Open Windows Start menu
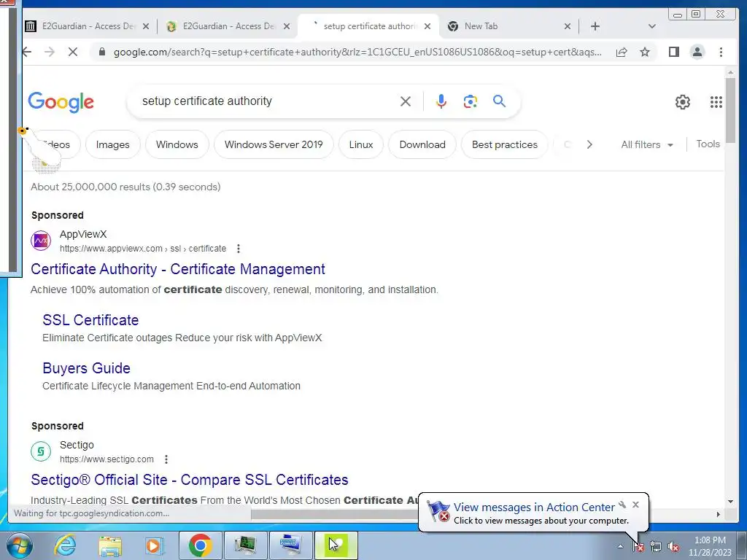The height and width of the screenshot is (560, 747). [x=20, y=545]
